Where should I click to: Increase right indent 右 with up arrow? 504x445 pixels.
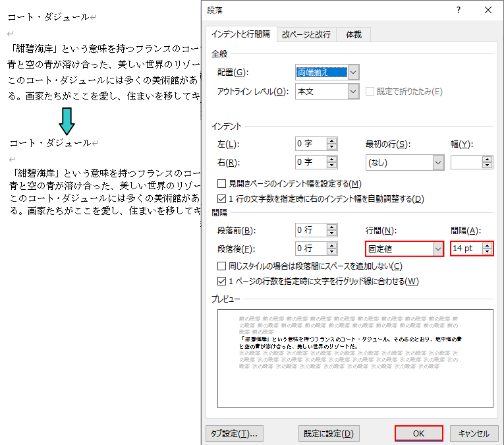[x=331, y=159]
